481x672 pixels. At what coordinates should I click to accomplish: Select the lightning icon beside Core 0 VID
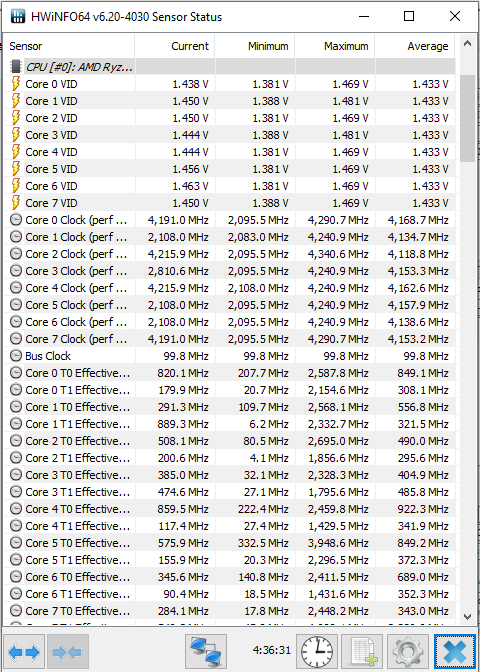point(16,84)
